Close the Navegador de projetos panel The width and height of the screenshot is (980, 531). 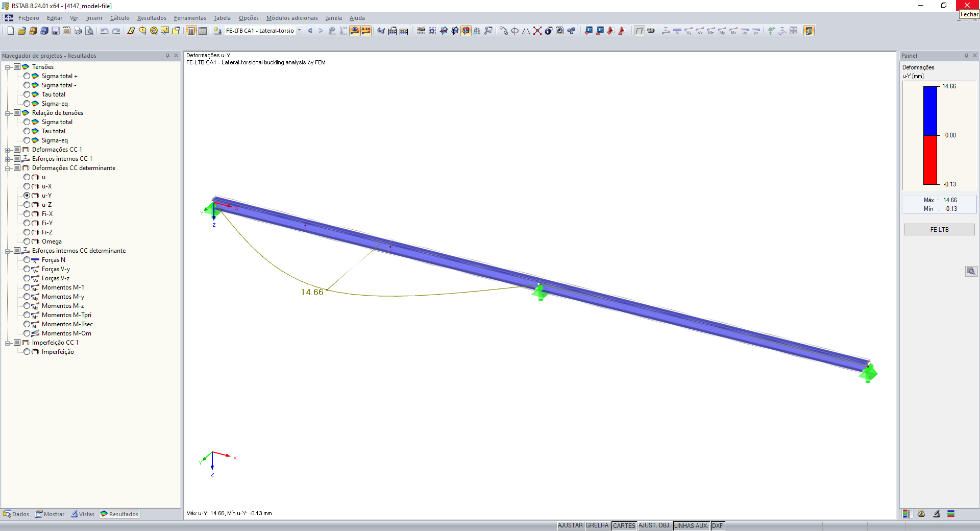(176, 56)
